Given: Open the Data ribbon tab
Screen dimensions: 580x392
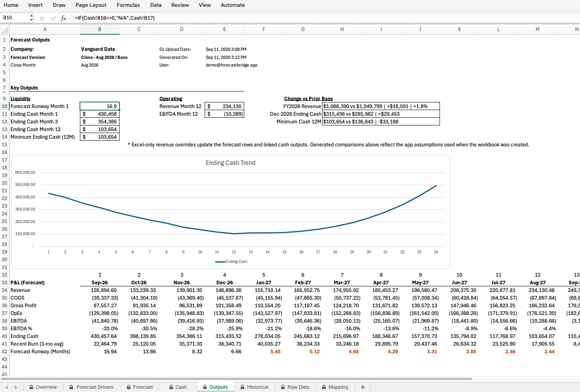Looking at the screenshot, I should coord(156,5).
